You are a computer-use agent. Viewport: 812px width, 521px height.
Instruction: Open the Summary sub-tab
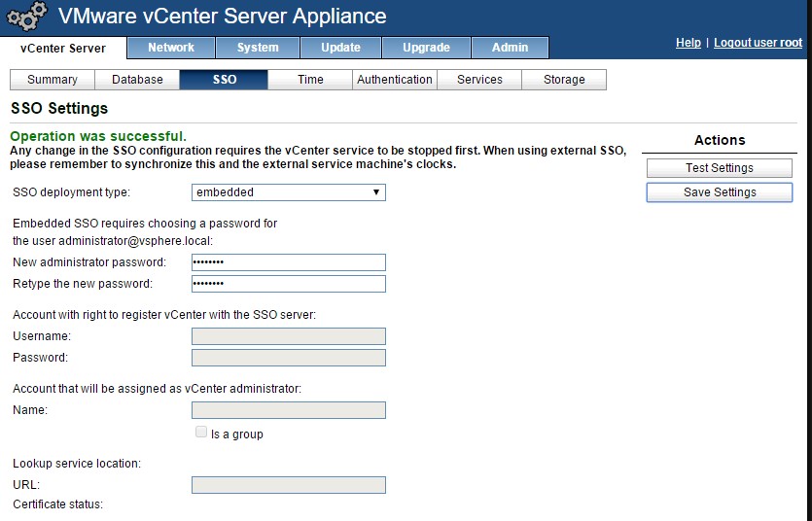[53, 80]
